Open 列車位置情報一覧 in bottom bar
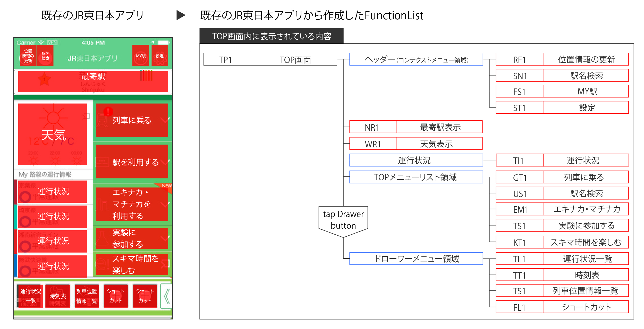 point(87,296)
